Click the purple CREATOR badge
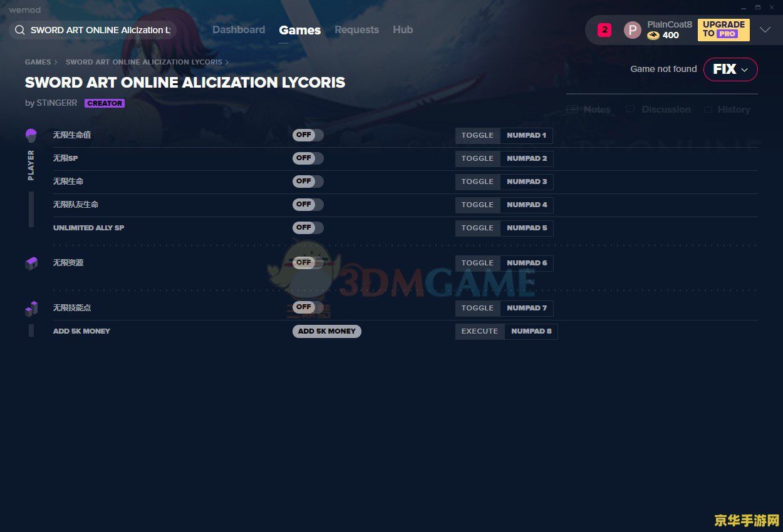Image resolution: width=783 pixels, height=532 pixels. click(105, 103)
